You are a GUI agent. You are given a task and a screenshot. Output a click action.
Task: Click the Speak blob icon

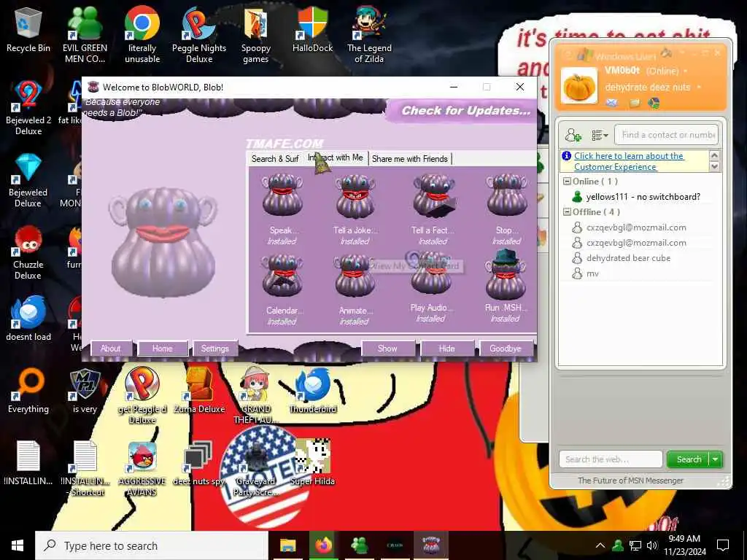click(x=282, y=195)
